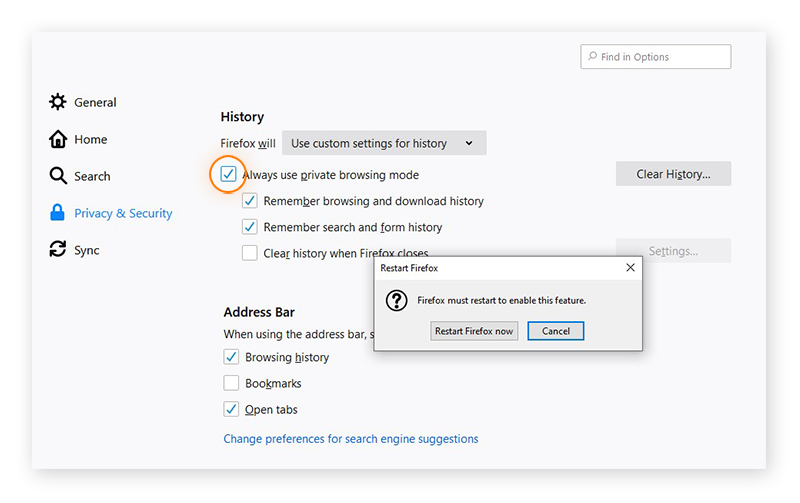Click the disabled Settings button
Image resolution: width=800 pixels, height=503 pixels.
pyautogui.click(x=673, y=251)
